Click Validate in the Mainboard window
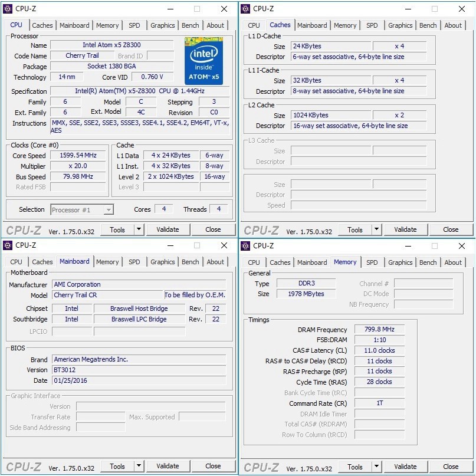 [168, 466]
